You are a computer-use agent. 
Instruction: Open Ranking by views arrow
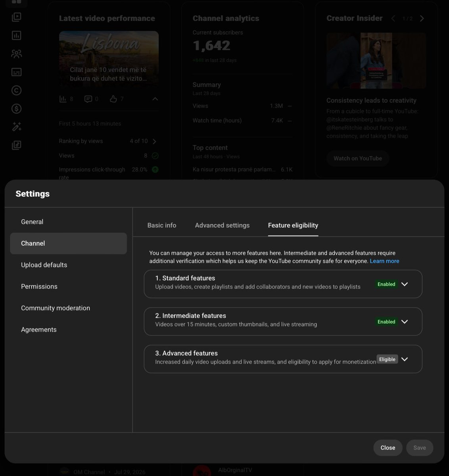154,141
